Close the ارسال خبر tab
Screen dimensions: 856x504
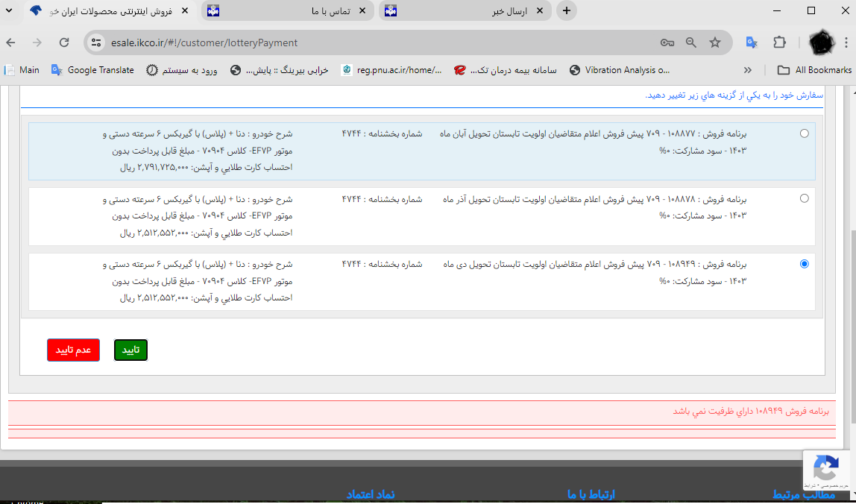click(x=539, y=11)
